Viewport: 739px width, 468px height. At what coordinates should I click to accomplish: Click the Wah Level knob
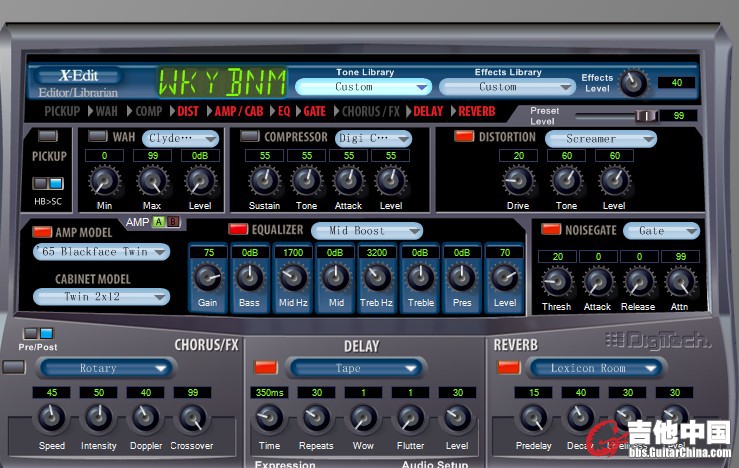coord(200,181)
